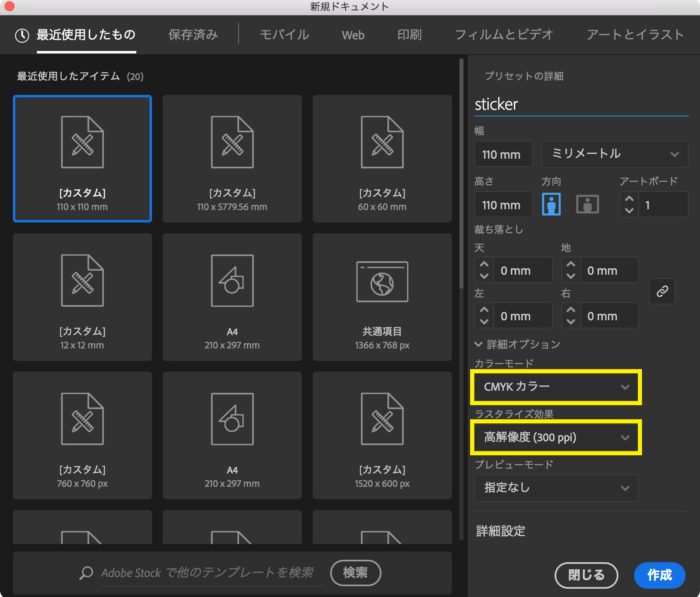The height and width of the screenshot is (597, 700).
Task: Open the プレビューモード 指定なし dropdown
Action: [556, 488]
